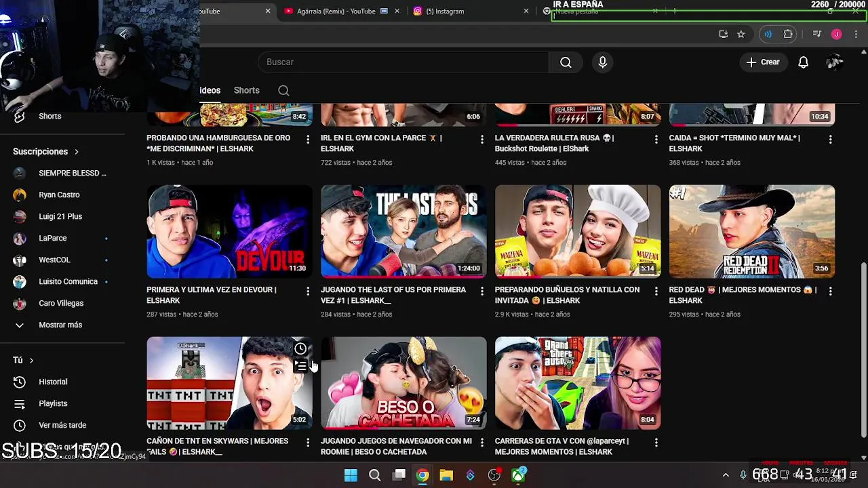Expand Mostrar más subscriptions
The height and width of the screenshot is (488, 868).
click(60, 325)
